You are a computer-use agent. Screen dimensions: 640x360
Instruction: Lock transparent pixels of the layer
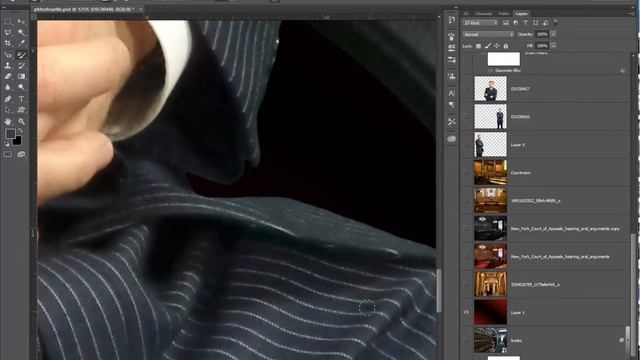point(478,46)
